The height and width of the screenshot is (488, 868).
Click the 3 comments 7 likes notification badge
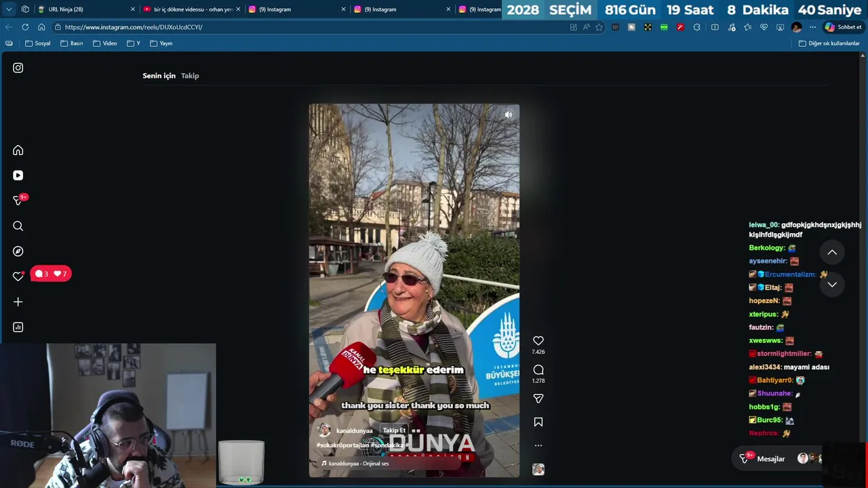click(x=51, y=274)
